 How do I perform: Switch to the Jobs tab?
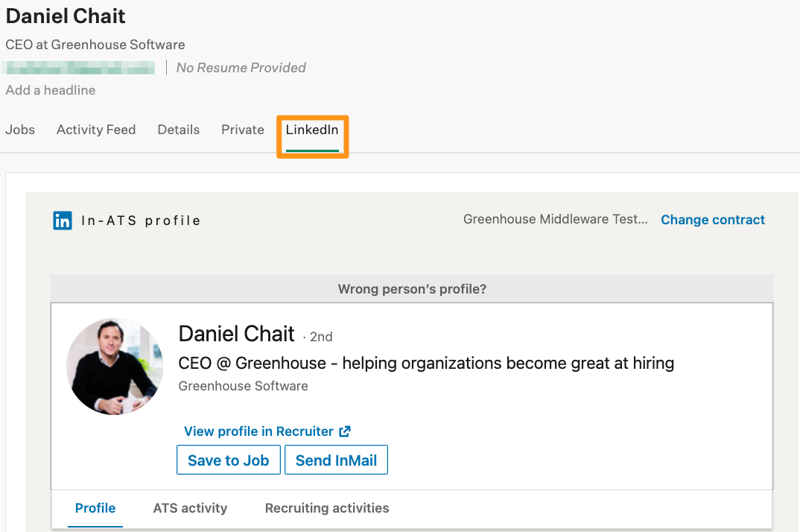(x=20, y=130)
